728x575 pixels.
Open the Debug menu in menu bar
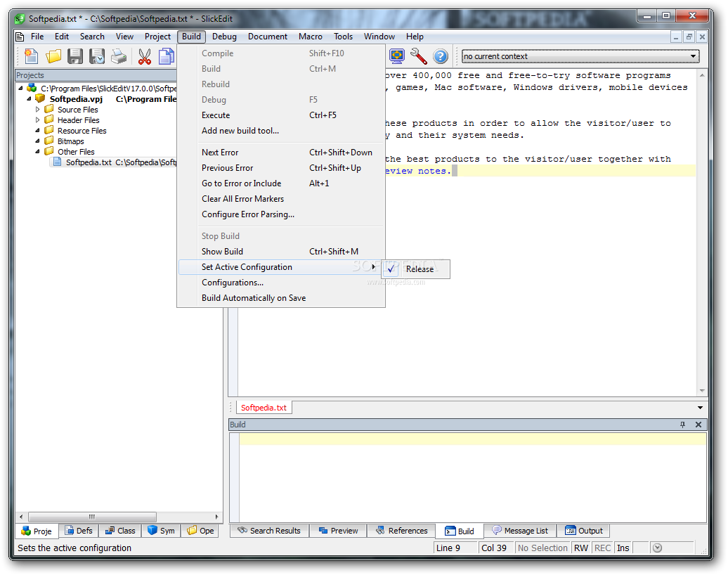coord(224,37)
